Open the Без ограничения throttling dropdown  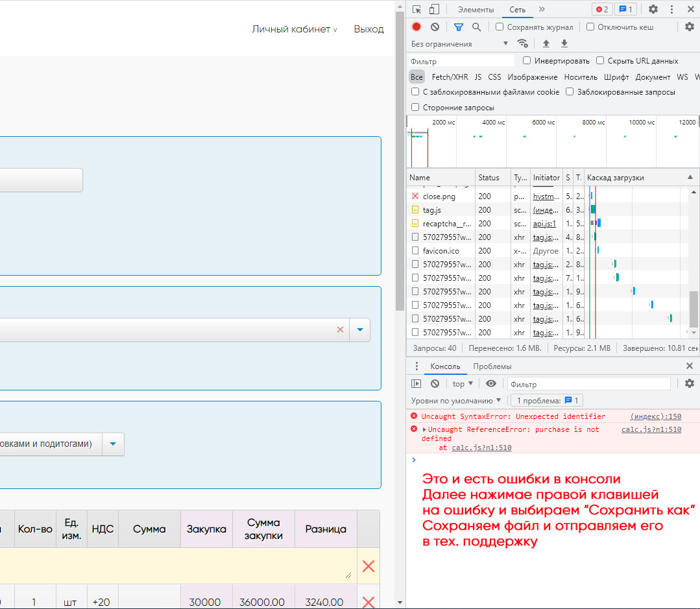[460, 43]
